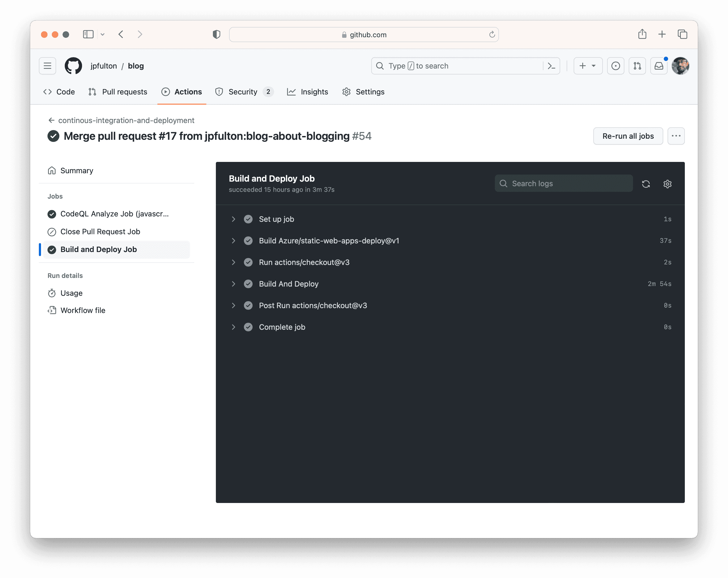Click the Build And Deploy step label
Image resolution: width=728 pixels, height=578 pixels.
pyautogui.click(x=289, y=284)
